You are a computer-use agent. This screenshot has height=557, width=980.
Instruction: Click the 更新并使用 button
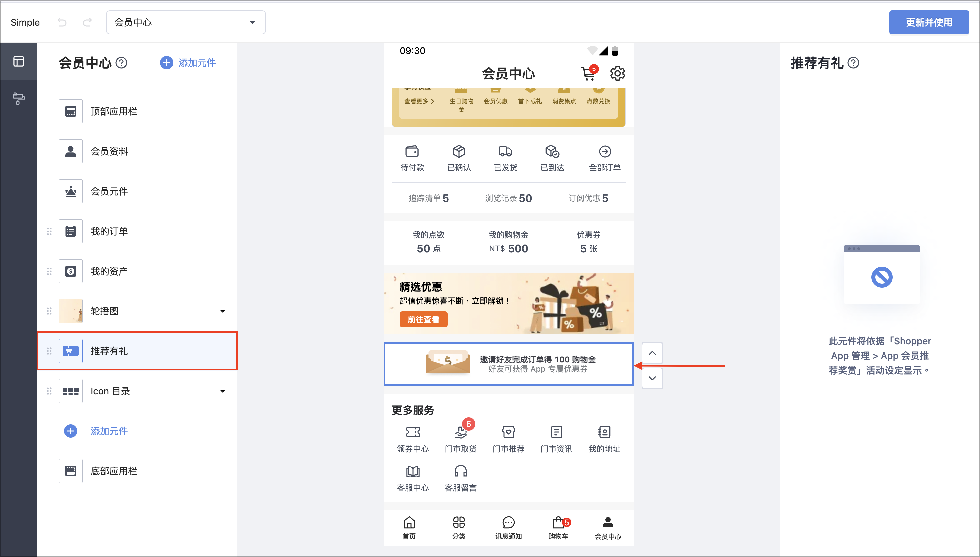(x=929, y=22)
